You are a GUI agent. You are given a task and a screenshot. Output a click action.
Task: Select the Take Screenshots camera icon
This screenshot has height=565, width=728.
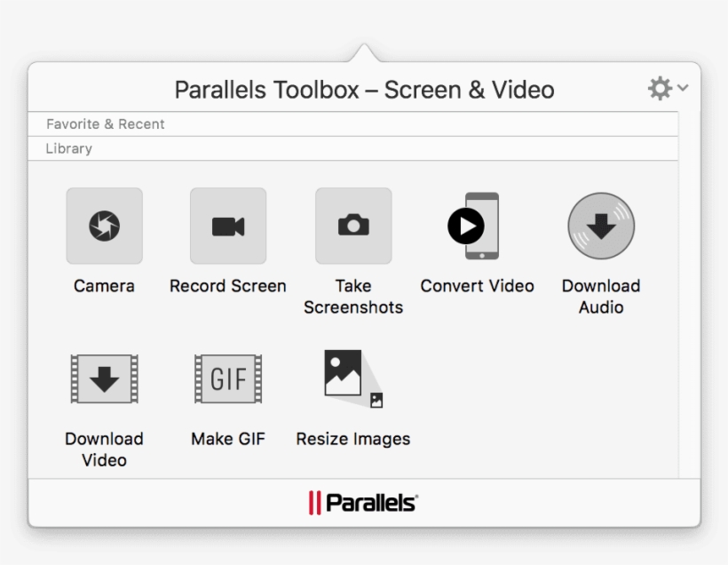tap(353, 226)
